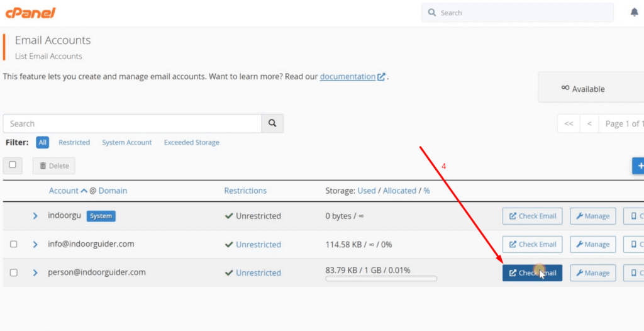This screenshot has height=331, width=644.
Task: Select the All filter
Action: tap(42, 142)
